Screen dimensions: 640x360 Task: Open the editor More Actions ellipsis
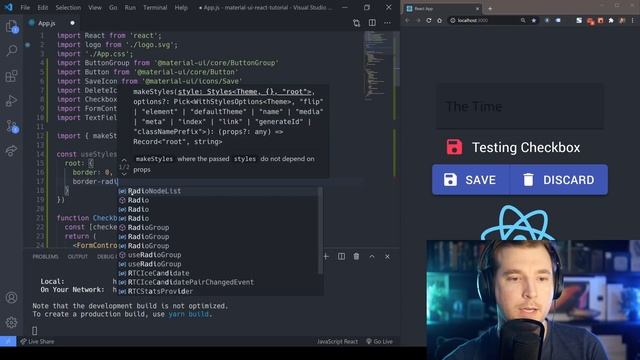pos(387,23)
